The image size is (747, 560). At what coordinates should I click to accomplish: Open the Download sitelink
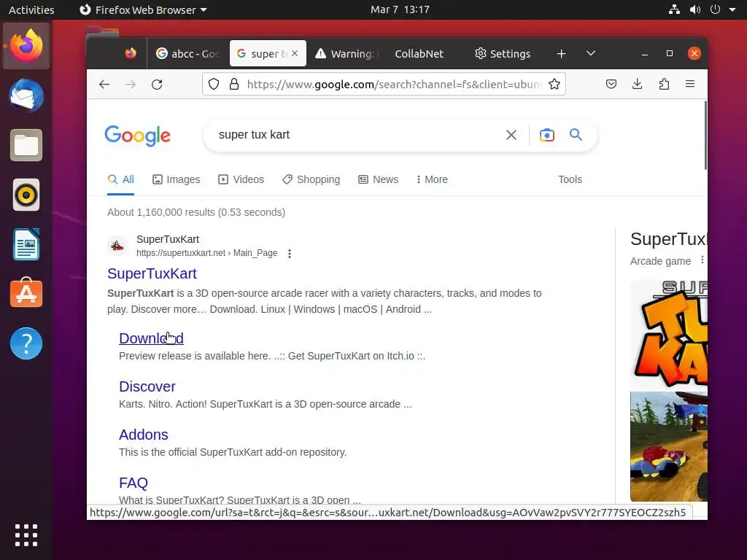click(151, 338)
